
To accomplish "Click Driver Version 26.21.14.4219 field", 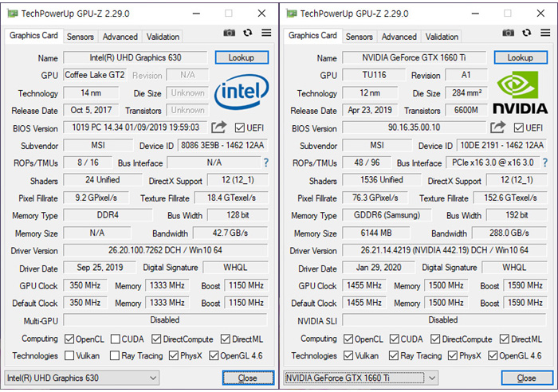I will 445,250.
